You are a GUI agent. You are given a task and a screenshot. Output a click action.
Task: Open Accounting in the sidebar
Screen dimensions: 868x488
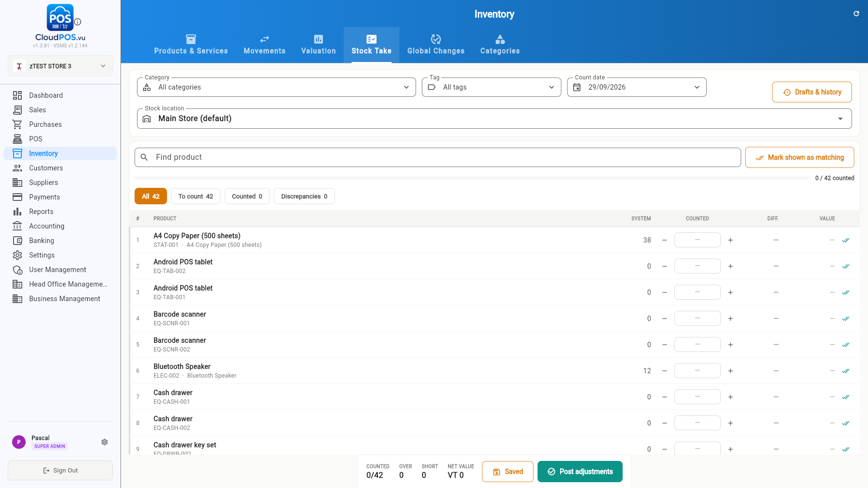[x=60, y=226]
